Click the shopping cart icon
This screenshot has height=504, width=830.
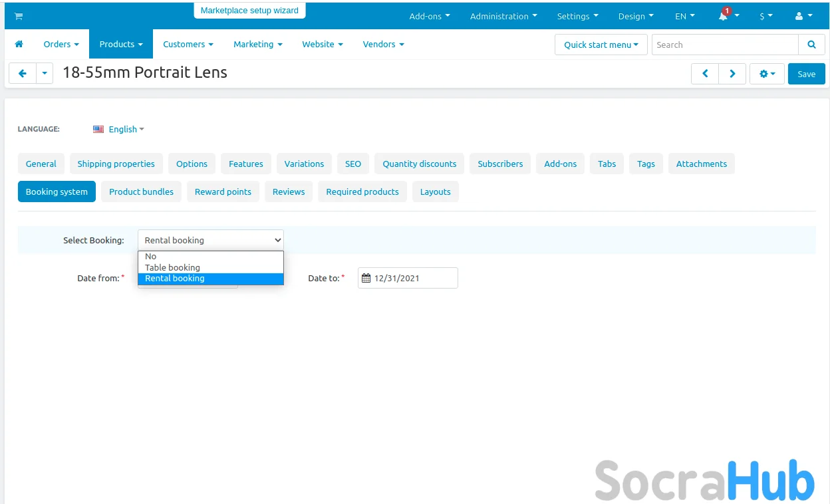pyautogui.click(x=19, y=16)
